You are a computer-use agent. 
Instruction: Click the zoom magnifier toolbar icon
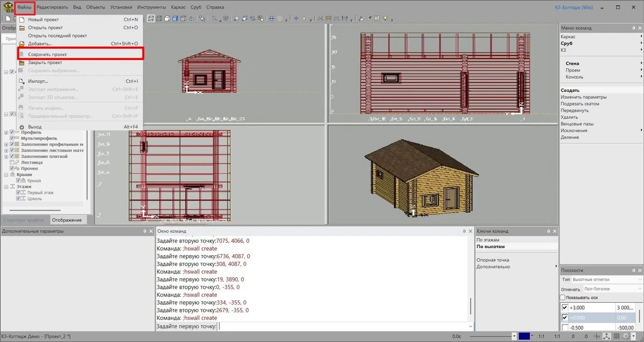(x=237, y=18)
